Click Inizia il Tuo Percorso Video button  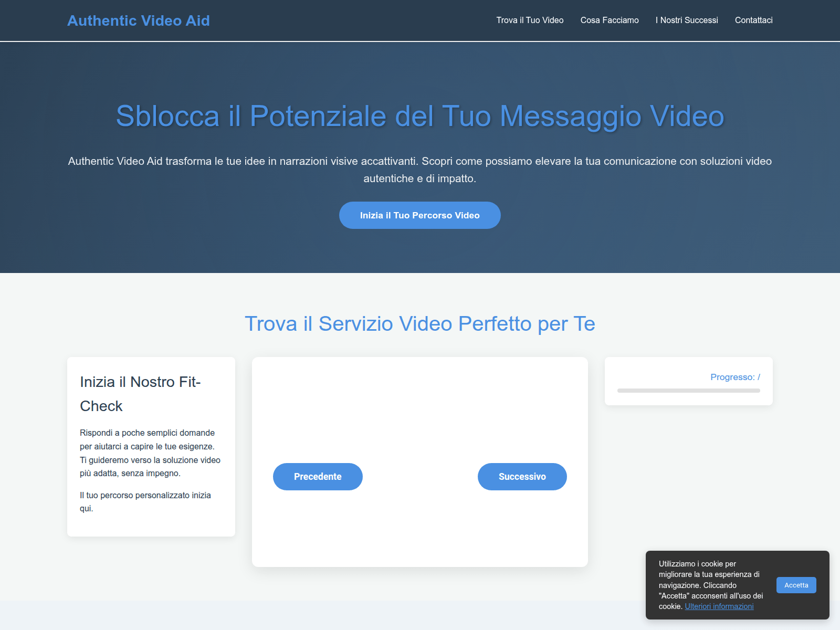420,215
